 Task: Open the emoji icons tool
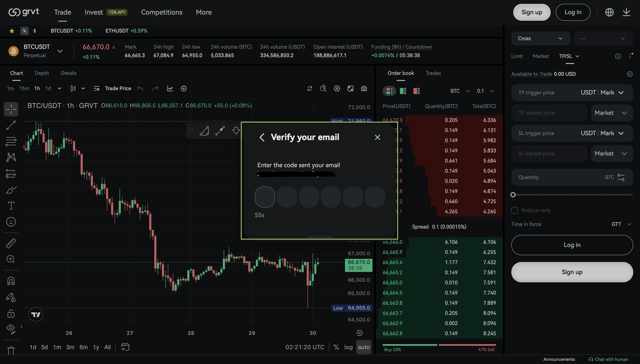[x=11, y=222]
